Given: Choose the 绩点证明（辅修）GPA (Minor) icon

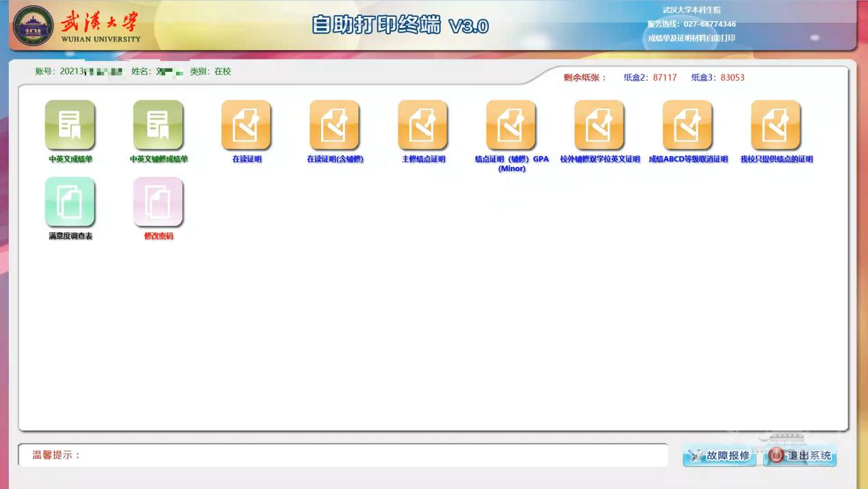Looking at the screenshot, I should (511, 125).
